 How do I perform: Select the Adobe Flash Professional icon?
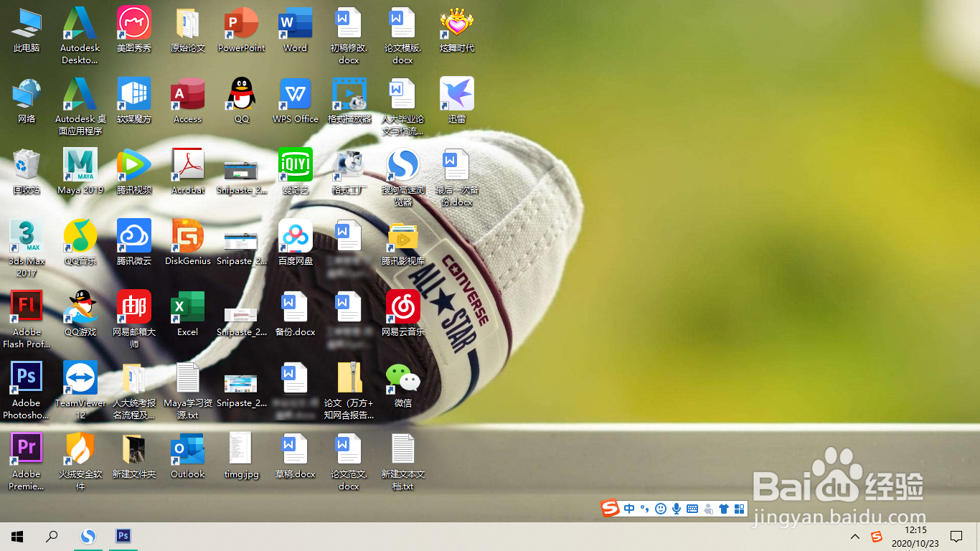click(27, 319)
